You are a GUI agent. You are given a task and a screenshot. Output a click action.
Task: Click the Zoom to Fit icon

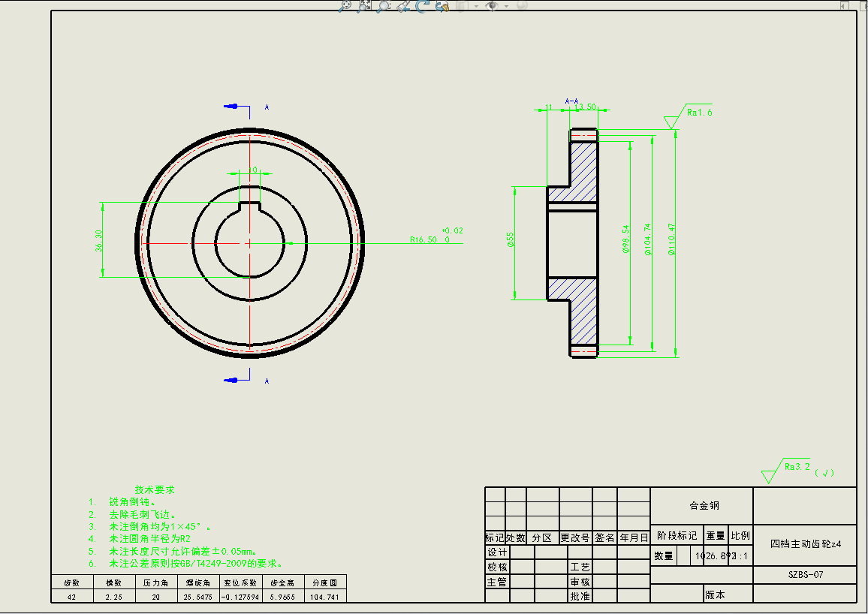(345, 5)
